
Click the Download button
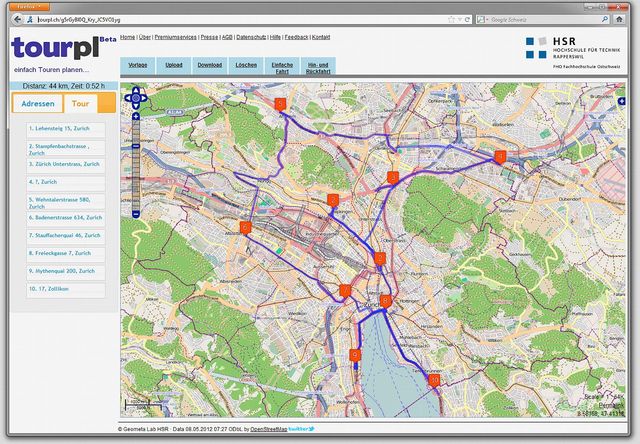click(210, 65)
